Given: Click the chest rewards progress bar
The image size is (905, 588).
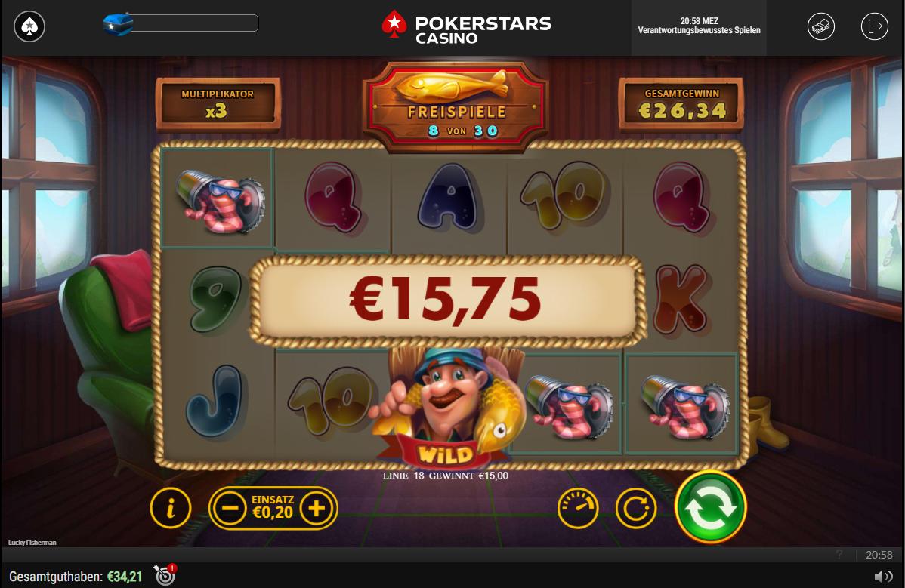Looking at the screenshot, I should pyautogui.click(x=194, y=23).
